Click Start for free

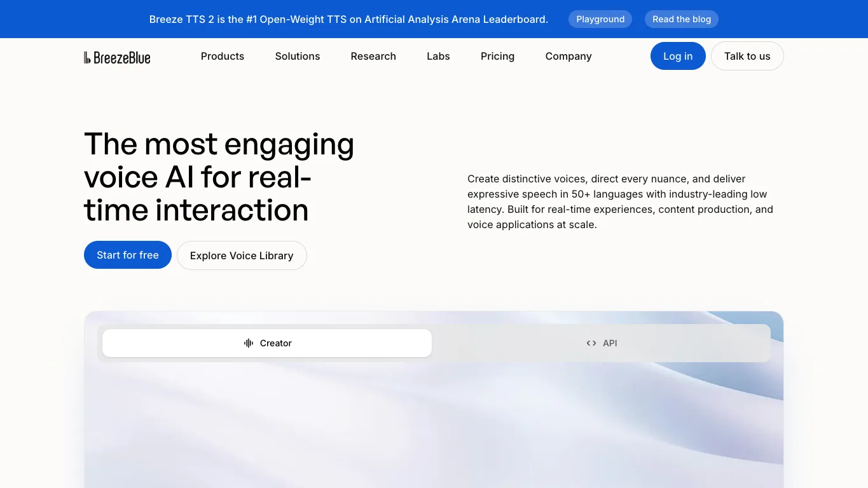tap(128, 255)
